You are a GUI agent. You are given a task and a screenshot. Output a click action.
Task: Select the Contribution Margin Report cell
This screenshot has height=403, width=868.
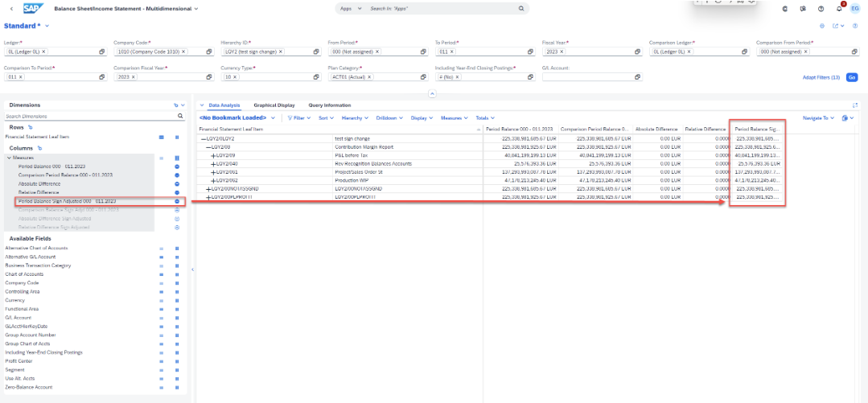click(408, 146)
